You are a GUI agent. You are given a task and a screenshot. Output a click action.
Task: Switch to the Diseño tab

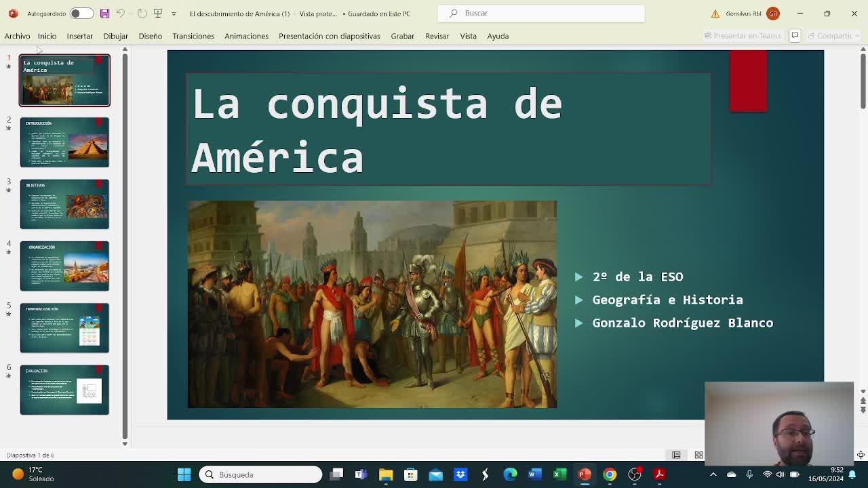pyautogui.click(x=151, y=36)
